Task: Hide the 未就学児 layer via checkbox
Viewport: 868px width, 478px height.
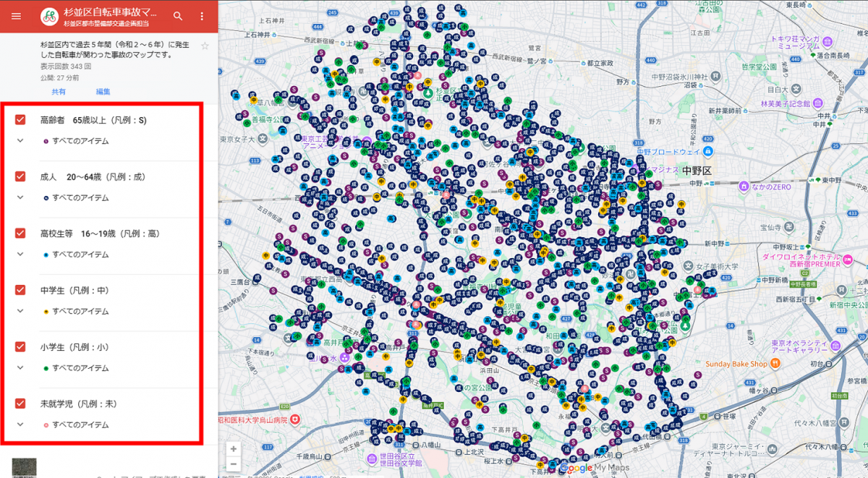Action: pos(20,404)
